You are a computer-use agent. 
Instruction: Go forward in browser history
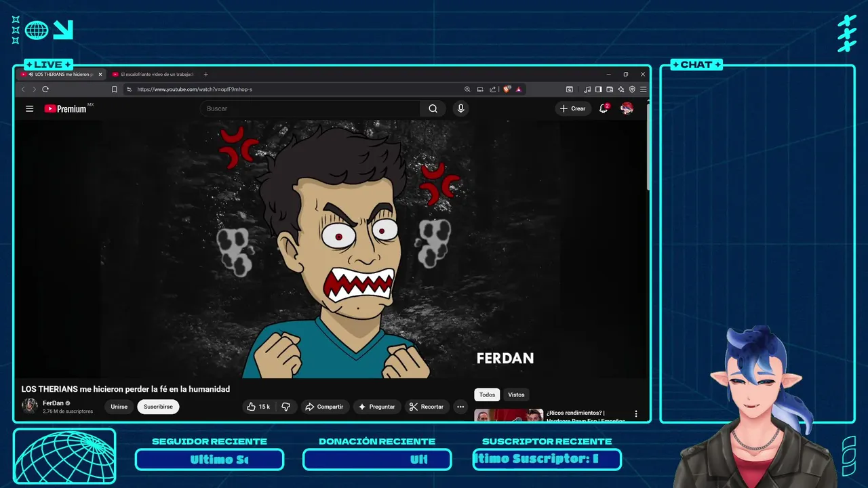pyautogui.click(x=34, y=89)
